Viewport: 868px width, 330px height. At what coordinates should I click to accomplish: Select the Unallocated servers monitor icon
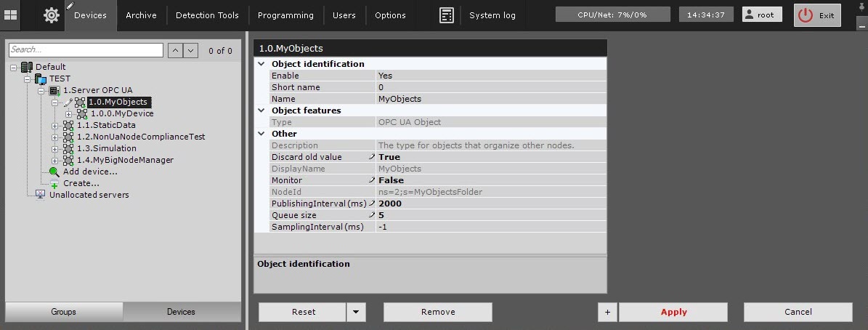[x=40, y=195]
